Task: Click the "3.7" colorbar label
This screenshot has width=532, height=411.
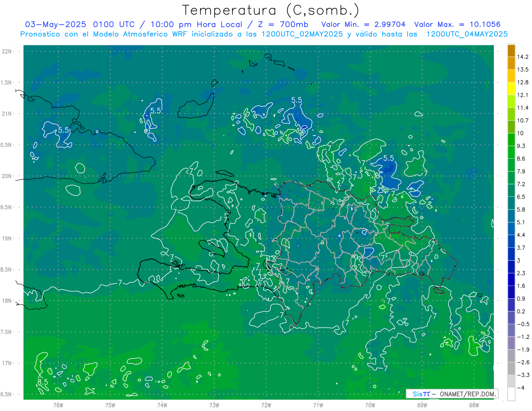Action: tap(522, 248)
